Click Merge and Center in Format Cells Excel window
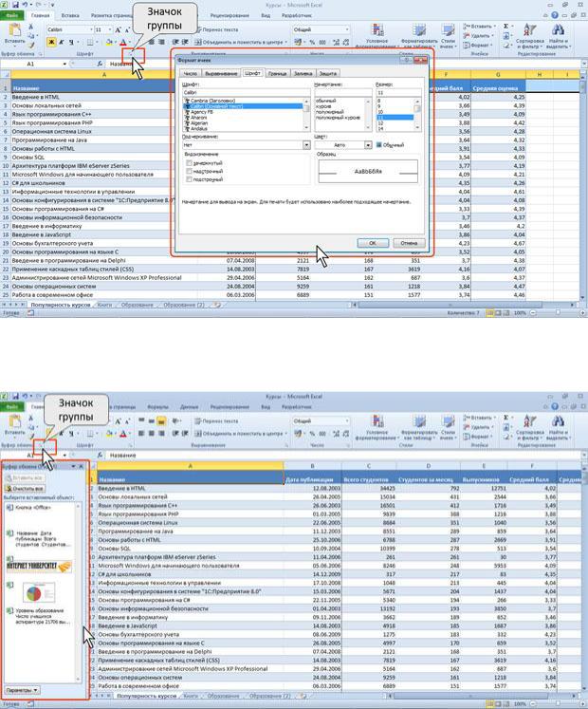This screenshot has width=588, height=709. [240, 42]
